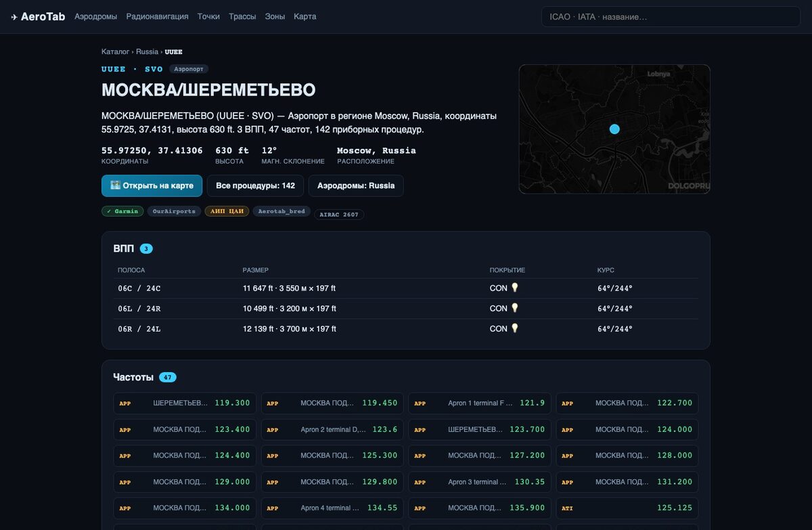Click the Открыть на карте button
The image size is (812, 530).
point(152,185)
